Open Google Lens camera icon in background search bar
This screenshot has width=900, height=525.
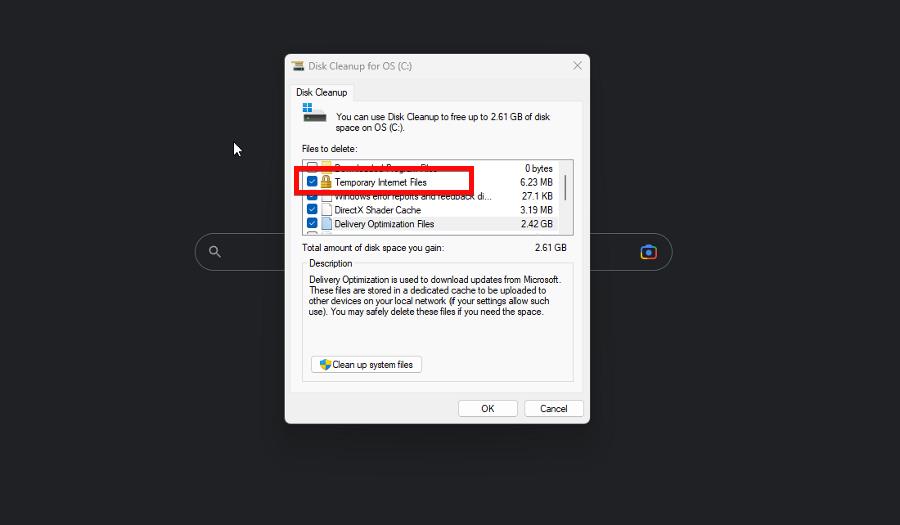(x=649, y=252)
